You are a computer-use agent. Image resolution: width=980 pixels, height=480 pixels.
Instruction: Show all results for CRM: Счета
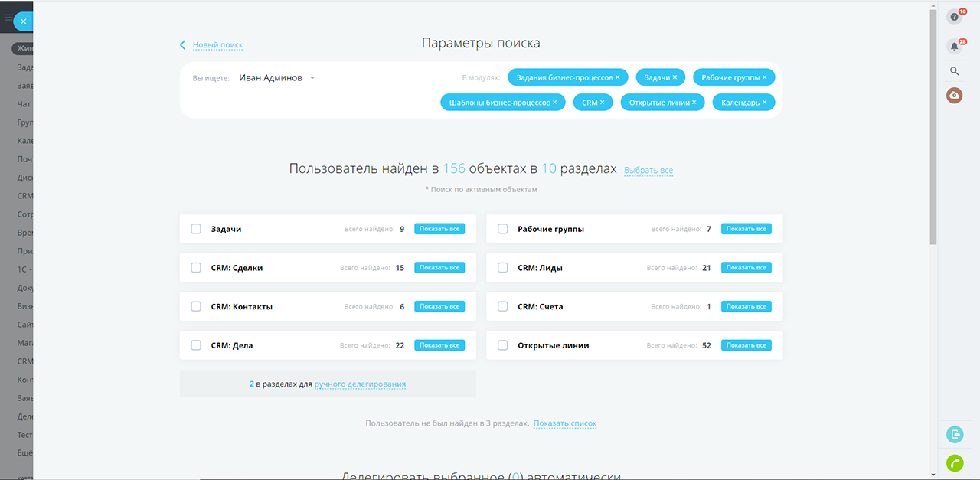click(x=746, y=306)
